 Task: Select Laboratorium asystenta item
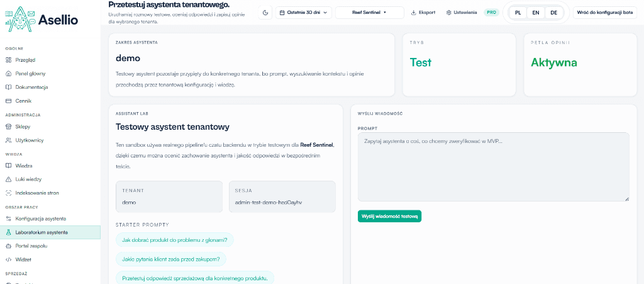(x=50, y=232)
